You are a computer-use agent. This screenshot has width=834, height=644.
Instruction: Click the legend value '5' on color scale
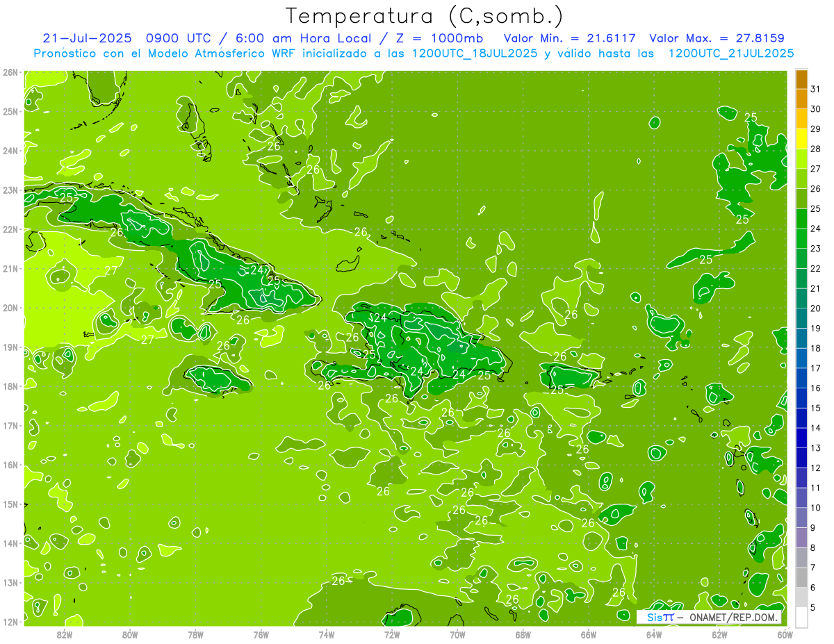(x=812, y=608)
